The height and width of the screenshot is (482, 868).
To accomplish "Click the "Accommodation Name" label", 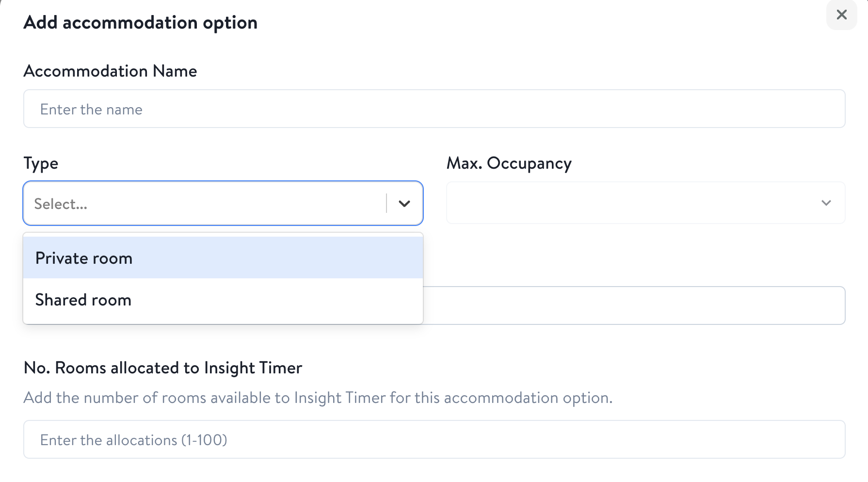I will [110, 71].
